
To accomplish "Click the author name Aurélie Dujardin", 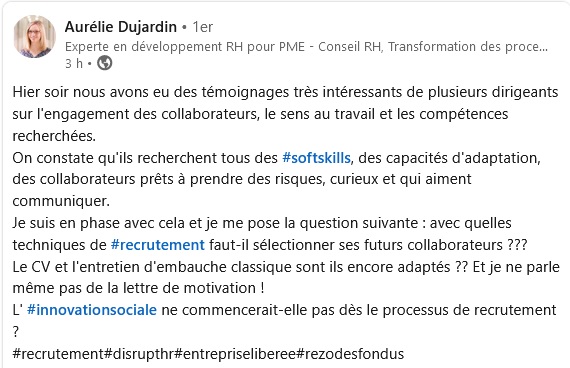I will point(121,27).
